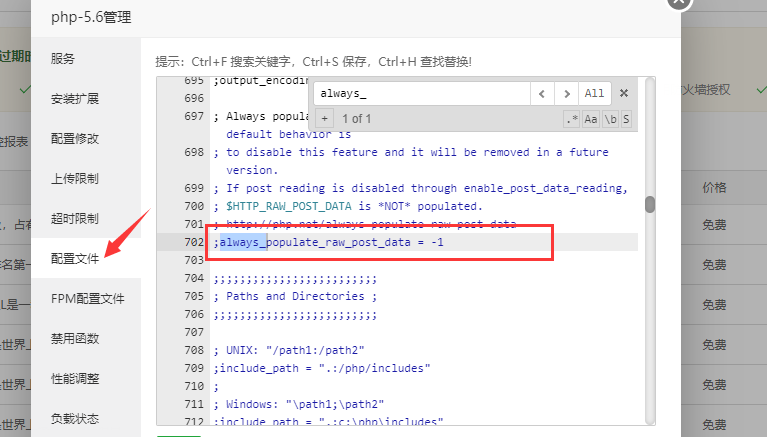The height and width of the screenshot is (437, 767).
Task: Toggle whole word search option
Action: (610, 119)
